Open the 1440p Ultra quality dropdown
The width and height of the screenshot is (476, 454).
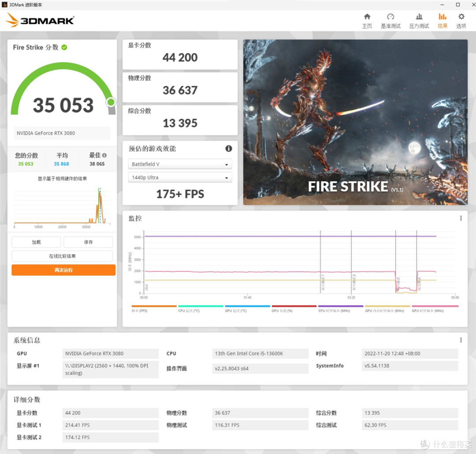[180, 177]
